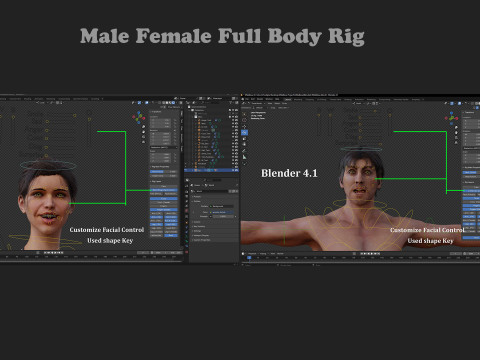Open Edit menu in right Blender window
The height and width of the screenshot is (360, 480).
253,99
